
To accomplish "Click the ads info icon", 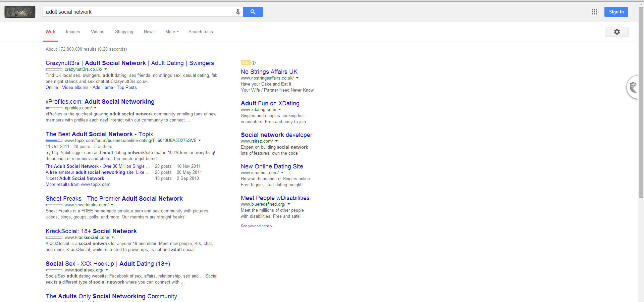I will [254, 63].
